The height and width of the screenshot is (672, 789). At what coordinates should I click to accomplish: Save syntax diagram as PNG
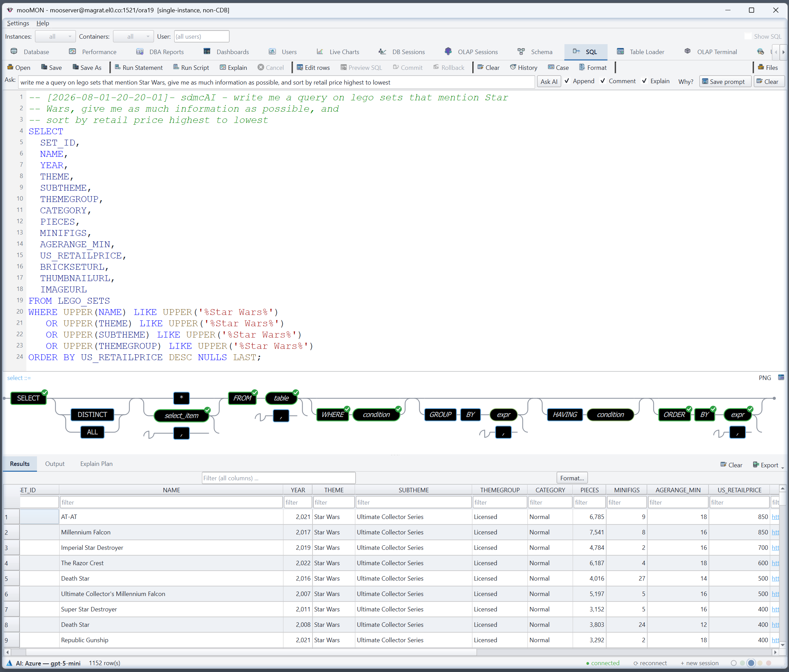(765, 378)
